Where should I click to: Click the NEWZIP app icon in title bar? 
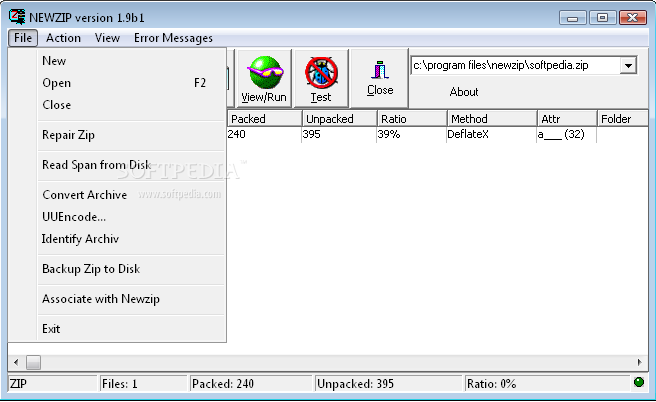[x=17, y=16]
